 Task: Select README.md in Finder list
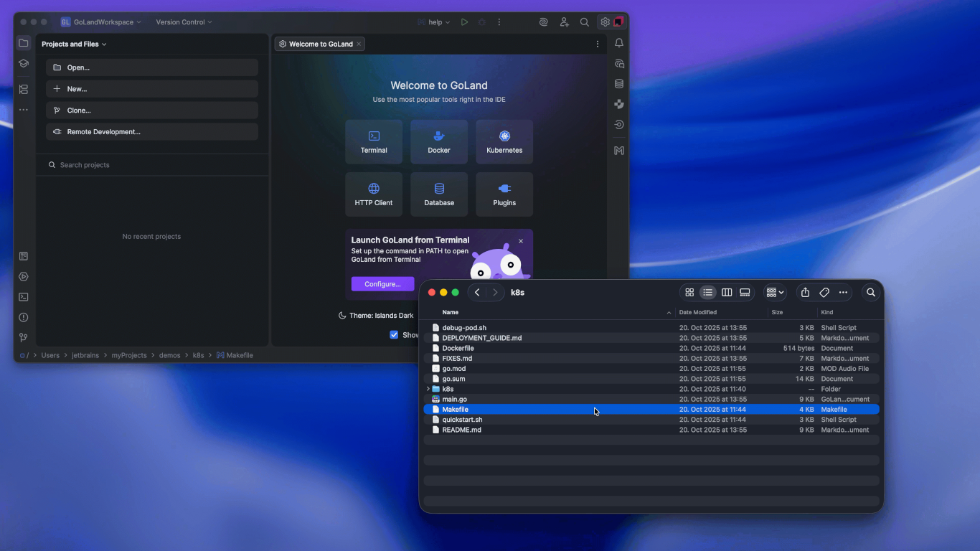(651, 430)
